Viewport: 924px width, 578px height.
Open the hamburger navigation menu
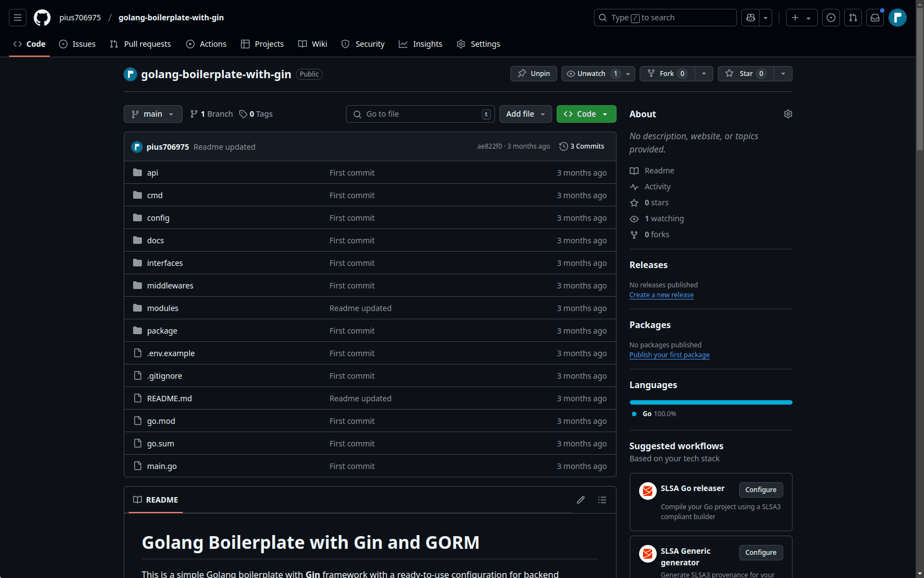pos(18,18)
